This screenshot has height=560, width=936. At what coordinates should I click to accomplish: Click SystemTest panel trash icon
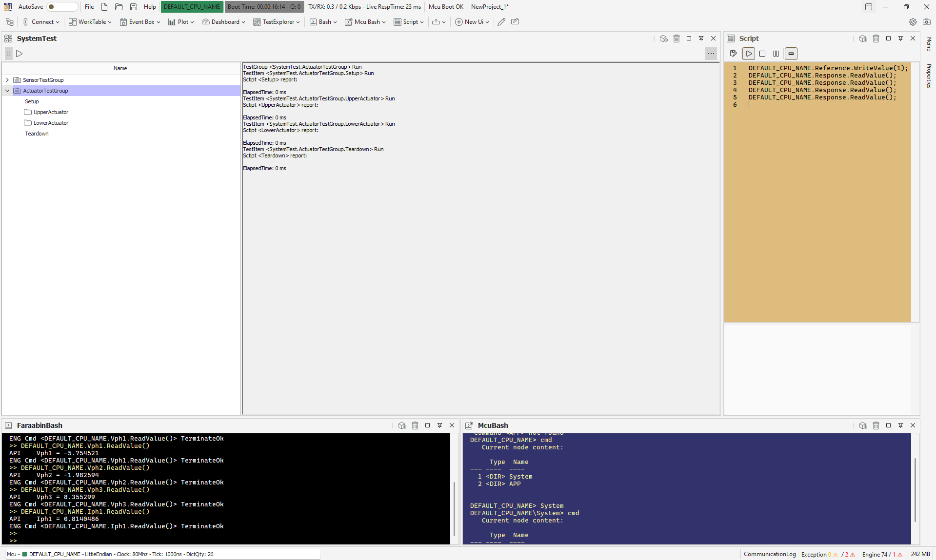[x=677, y=39]
